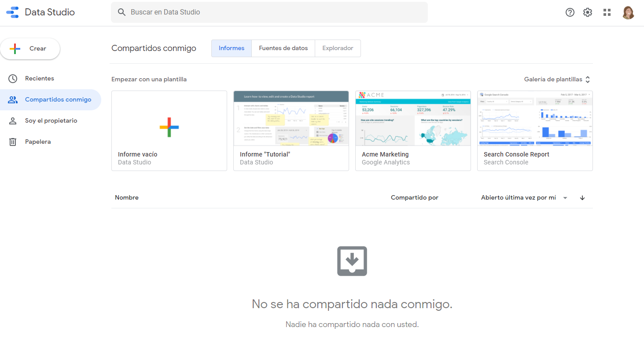Click the colorful plus icon in Crear
Screen dimensions: 644x353
[x=15, y=49]
